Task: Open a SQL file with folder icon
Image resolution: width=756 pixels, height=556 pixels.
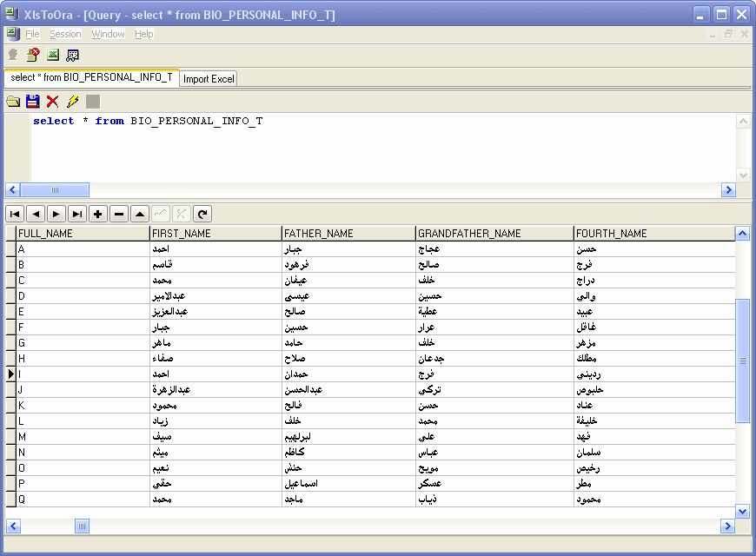Action: (13, 102)
